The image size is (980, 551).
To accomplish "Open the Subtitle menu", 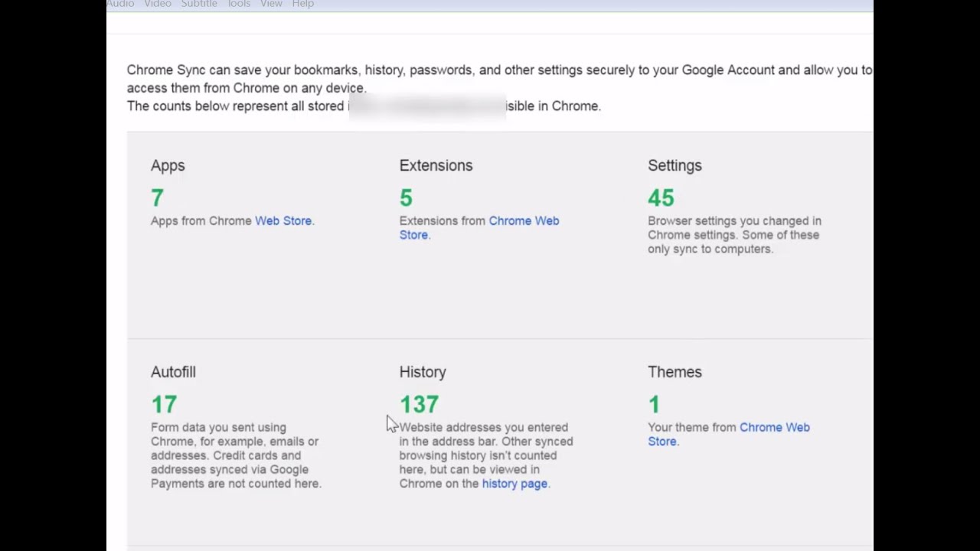I will click(x=199, y=4).
